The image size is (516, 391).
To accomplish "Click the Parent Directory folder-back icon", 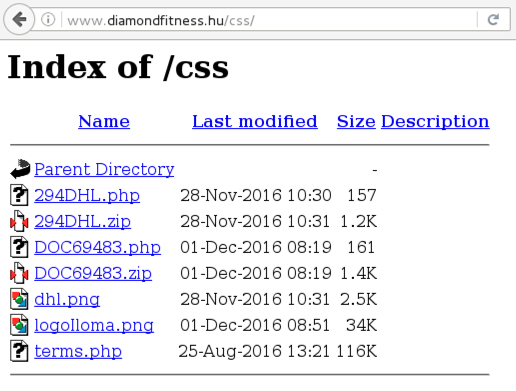I will tap(20, 169).
